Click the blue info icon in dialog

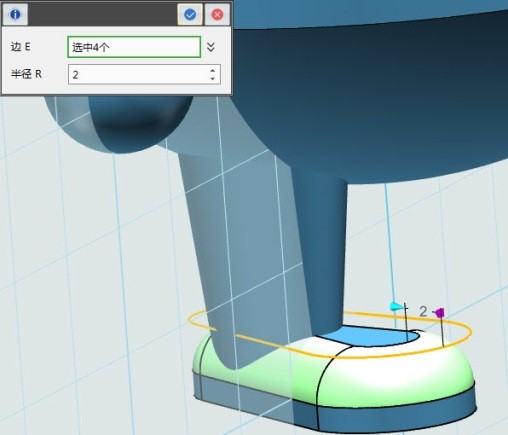click(15, 14)
